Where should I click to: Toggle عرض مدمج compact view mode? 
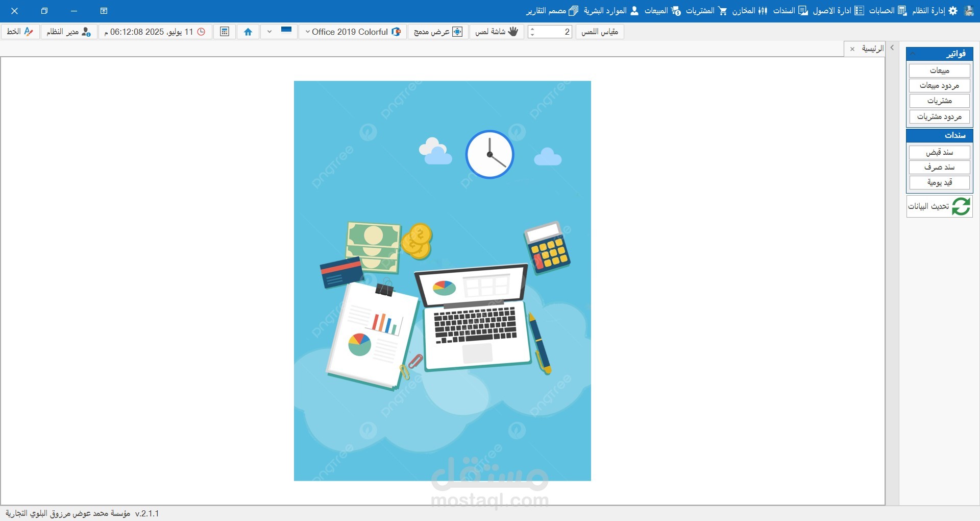(438, 32)
